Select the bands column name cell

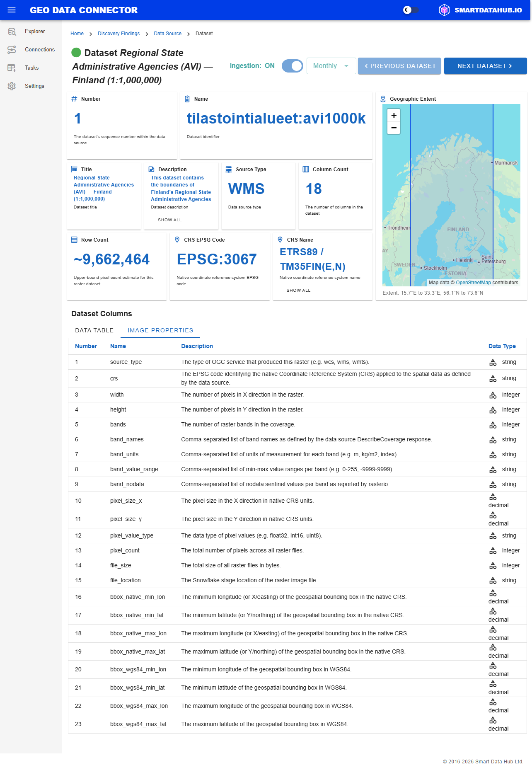(x=118, y=424)
